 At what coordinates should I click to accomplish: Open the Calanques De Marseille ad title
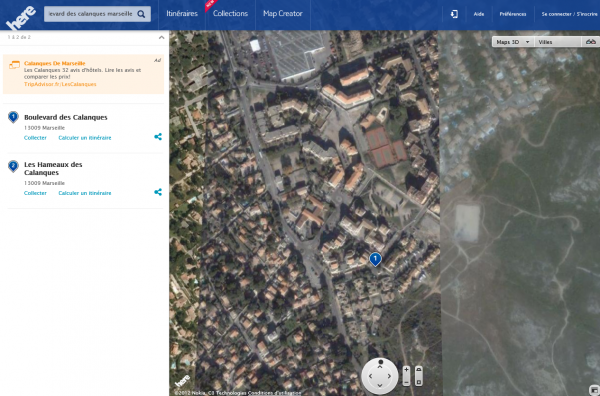54,63
